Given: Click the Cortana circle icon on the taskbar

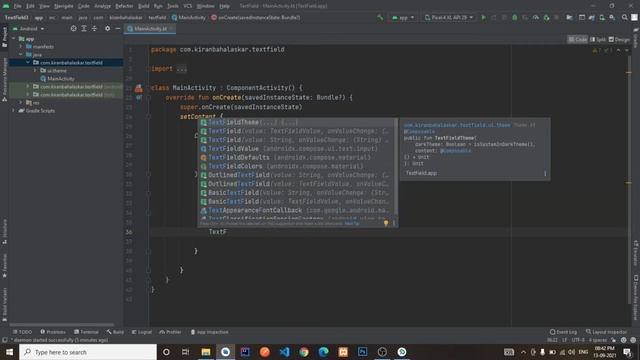Looking at the screenshot, I should (166, 352).
